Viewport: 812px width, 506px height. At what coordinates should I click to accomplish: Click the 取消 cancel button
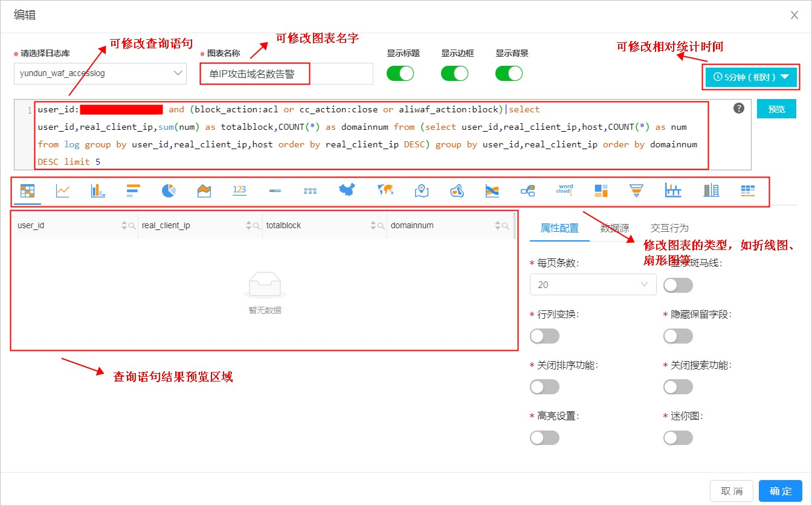tap(732, 491)
